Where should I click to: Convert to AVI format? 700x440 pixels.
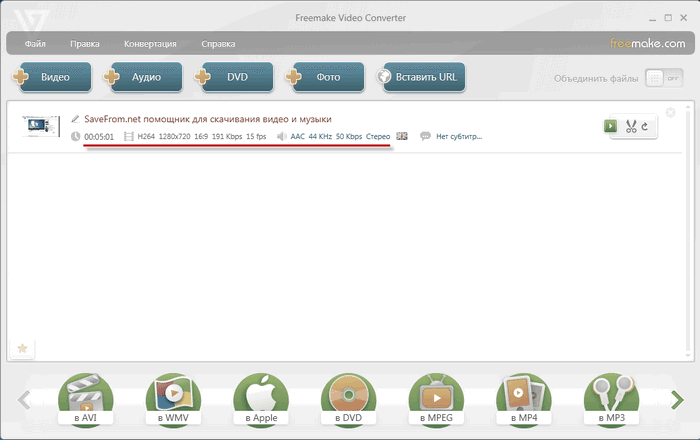point(86,400)
